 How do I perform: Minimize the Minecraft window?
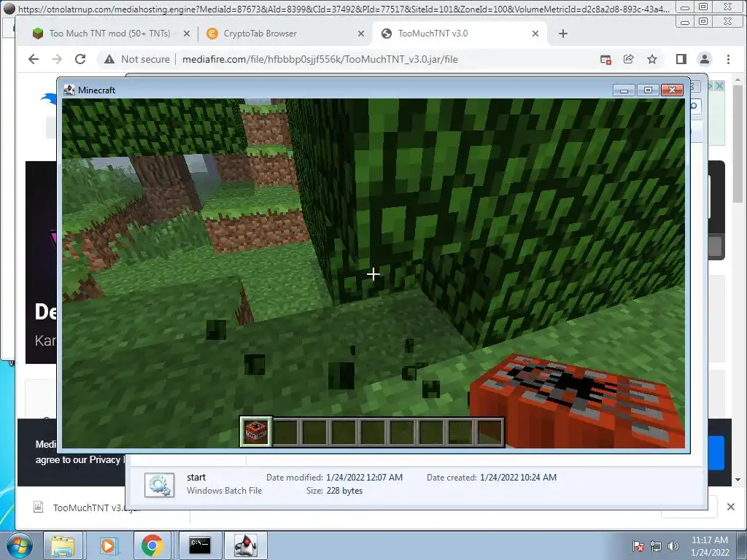click(624, 90)
